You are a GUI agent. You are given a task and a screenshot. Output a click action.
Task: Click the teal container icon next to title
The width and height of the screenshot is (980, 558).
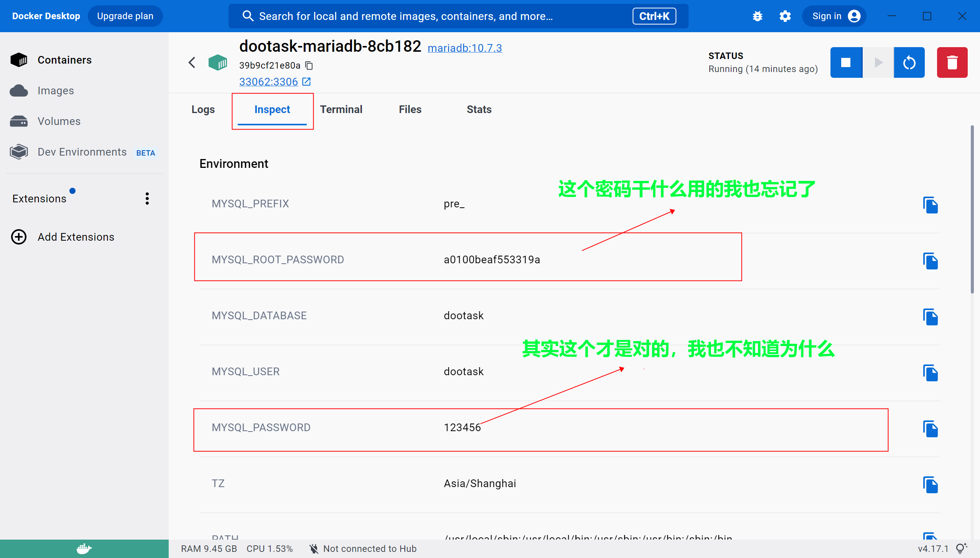(x=217, y=62)
